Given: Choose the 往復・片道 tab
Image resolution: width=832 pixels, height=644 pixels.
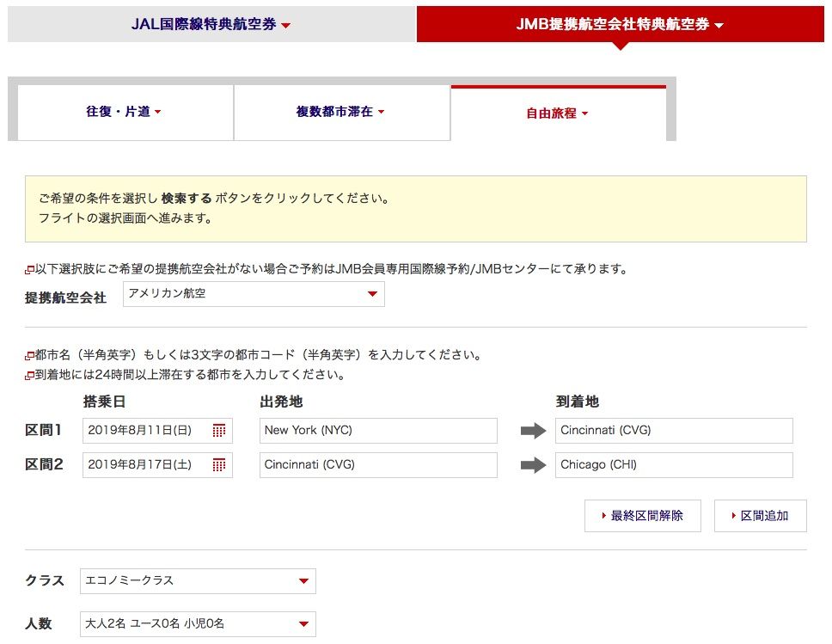Looking at the screenshot, I should coord(125,112).
